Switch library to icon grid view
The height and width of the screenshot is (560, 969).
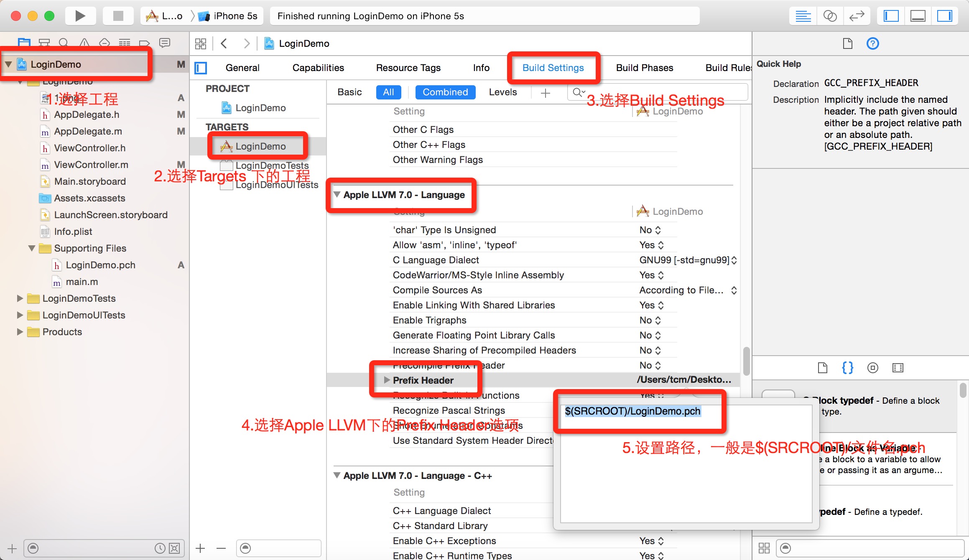764,548
